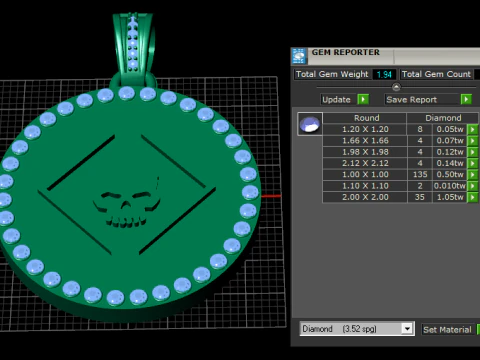480x360 pixels.
Task: Click the 0.50tw weight cell
Action: click(450, 175)
